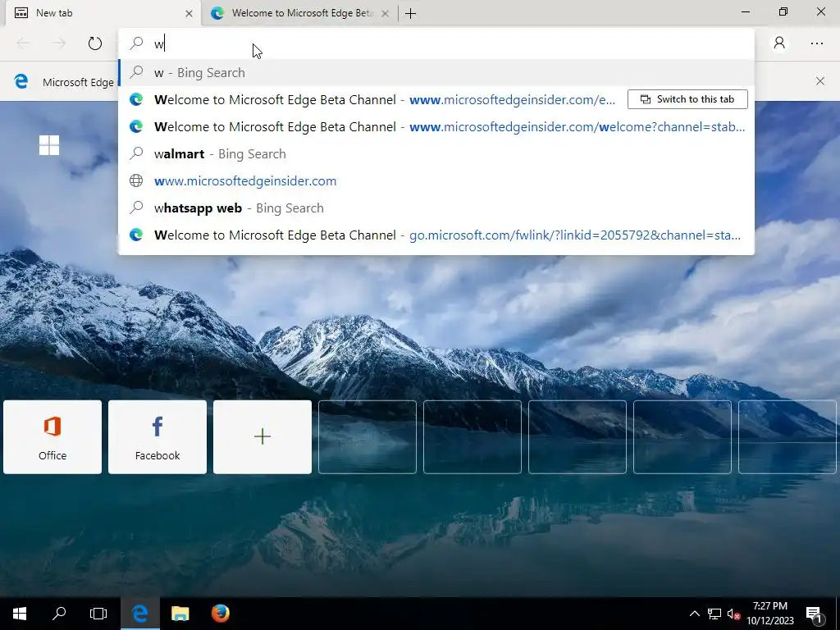The width and height of the screenshot is (840, 630).
Task: Click the Switch to this tab button
Action: tap(688, 99)
